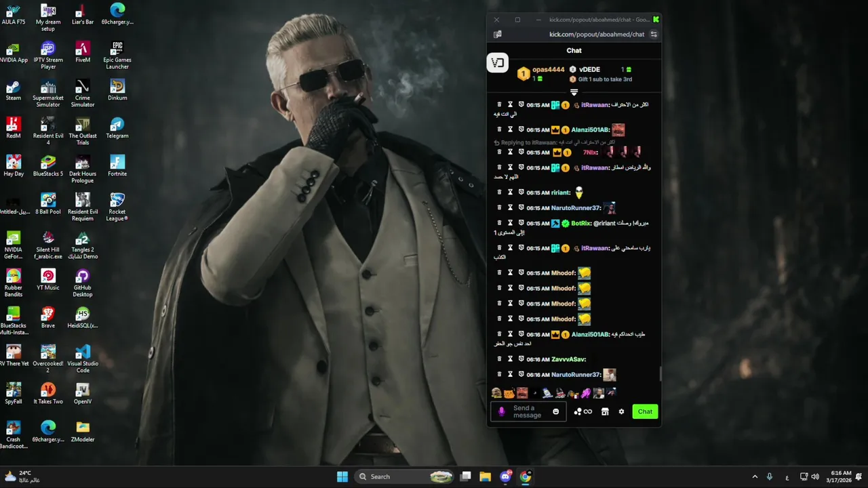Open site settings icon beside chat URL
Screen dimensions: 868x488
click(x=654, y=35)
